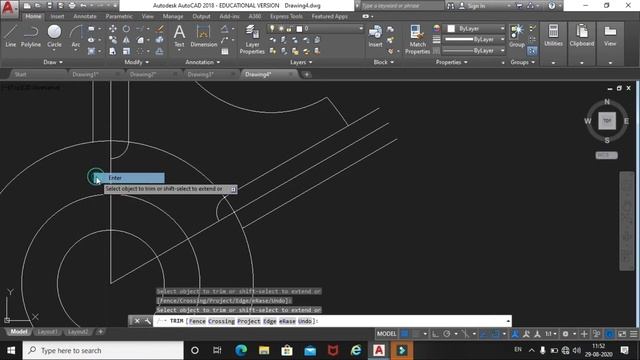The width and height of the screenshot is (640, 360).
Task: Click the Scale tool icon
Action: 126,51
